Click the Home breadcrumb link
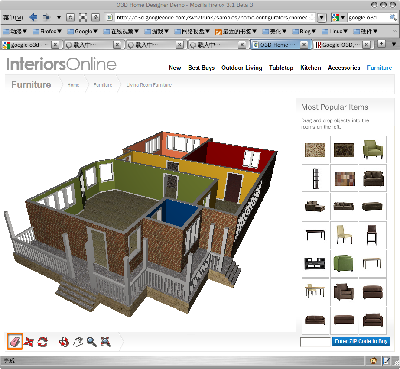 pos(73,85)
